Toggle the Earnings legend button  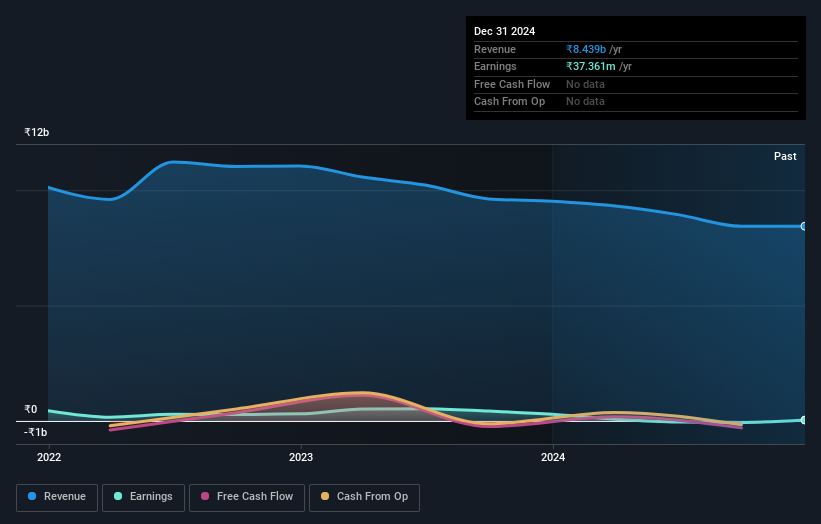143,497
